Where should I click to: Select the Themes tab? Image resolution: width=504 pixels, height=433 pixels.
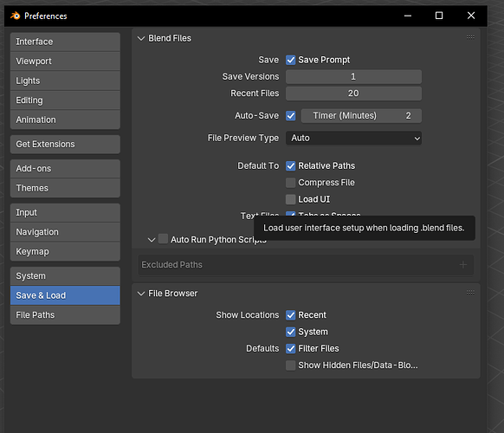click(x=65, y=188)
